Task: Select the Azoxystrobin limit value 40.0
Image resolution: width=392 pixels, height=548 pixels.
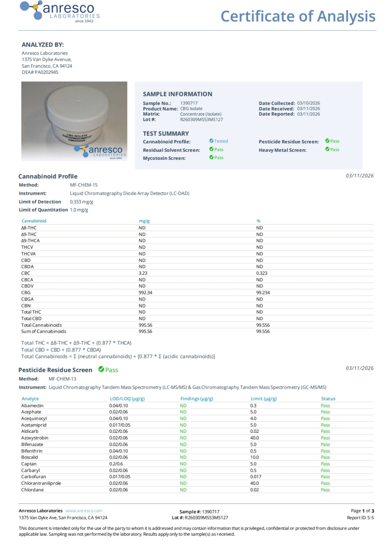Action: pyautogui.click(x=254, y=438)
